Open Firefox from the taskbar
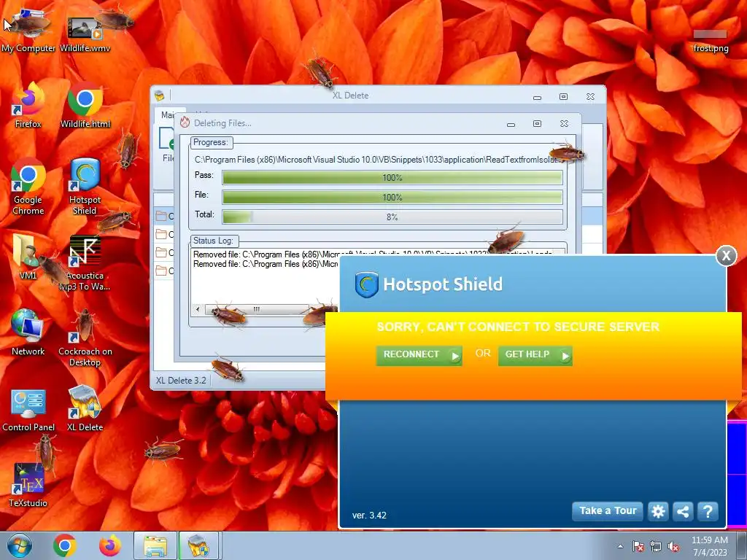 click(110, 545)
